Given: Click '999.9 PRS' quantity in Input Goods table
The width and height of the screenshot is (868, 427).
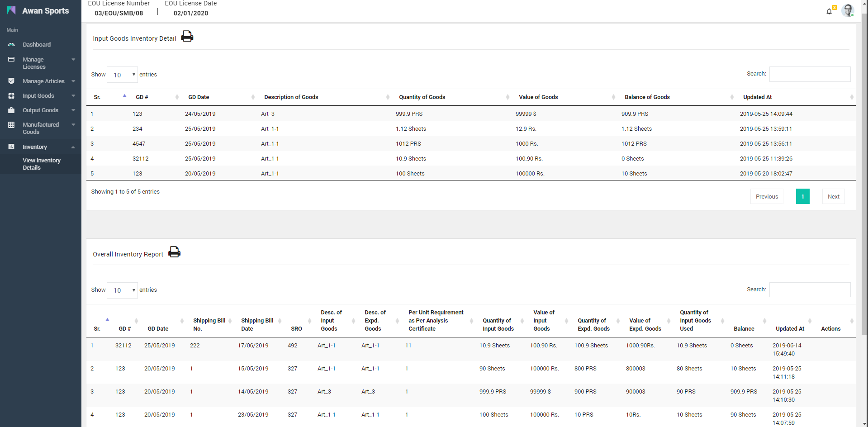Looking at the screenshot, I should click(409, 114).
